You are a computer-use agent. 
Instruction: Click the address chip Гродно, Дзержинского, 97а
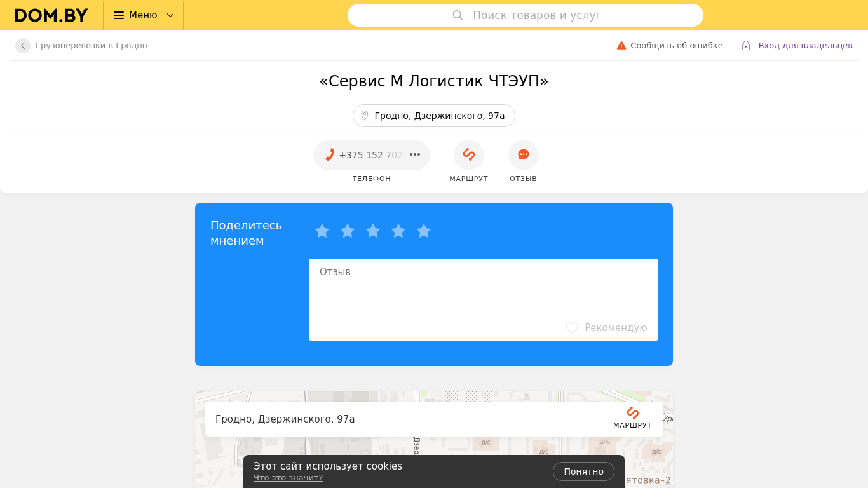pos(434,116)
